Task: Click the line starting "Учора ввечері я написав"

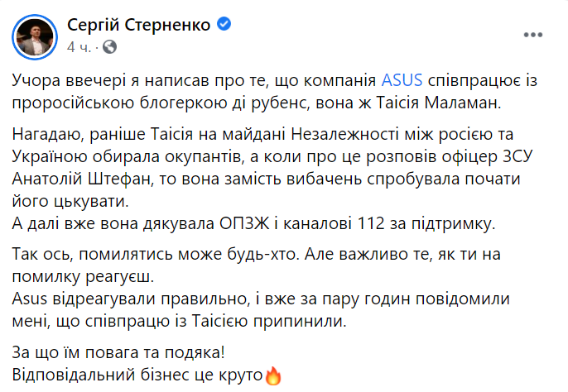Action: (275, 80)
